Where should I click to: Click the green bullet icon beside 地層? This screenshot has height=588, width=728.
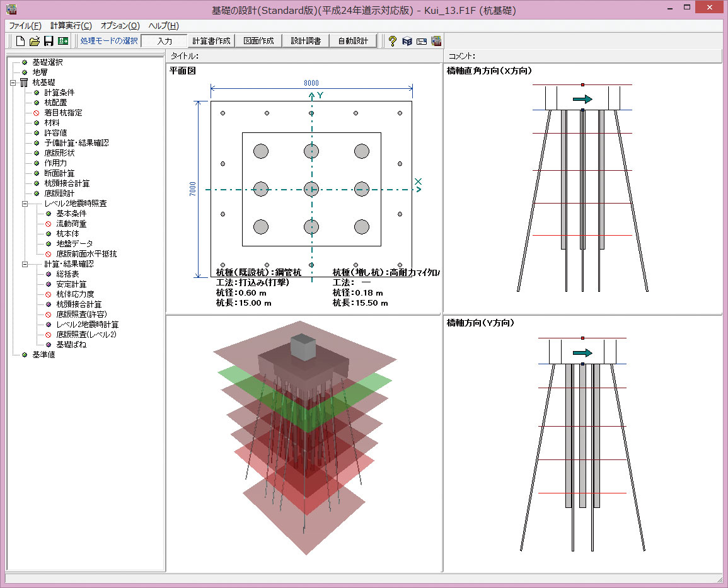pos(25,72)
